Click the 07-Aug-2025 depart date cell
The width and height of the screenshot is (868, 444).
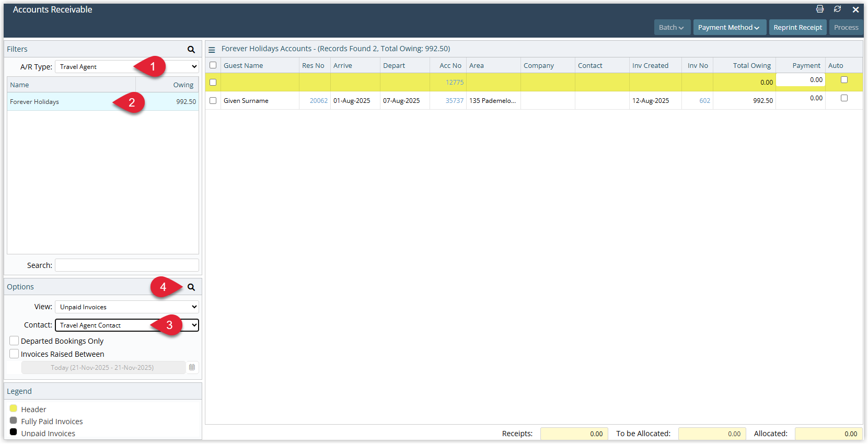click(x=405, y=101)
